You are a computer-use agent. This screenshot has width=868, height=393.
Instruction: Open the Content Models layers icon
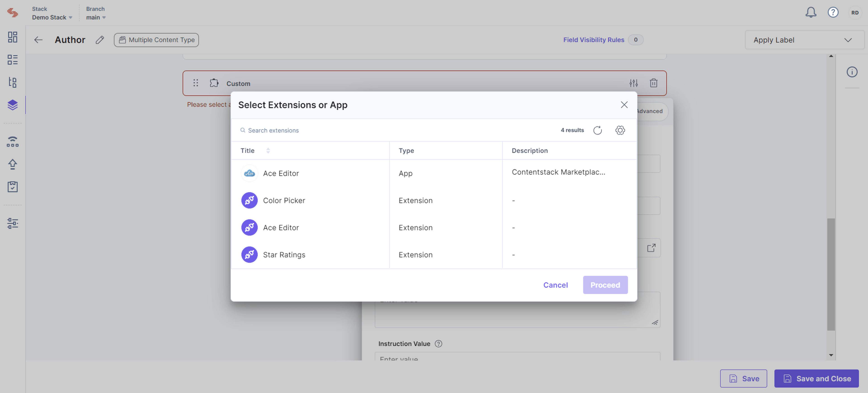coord(12,105)
